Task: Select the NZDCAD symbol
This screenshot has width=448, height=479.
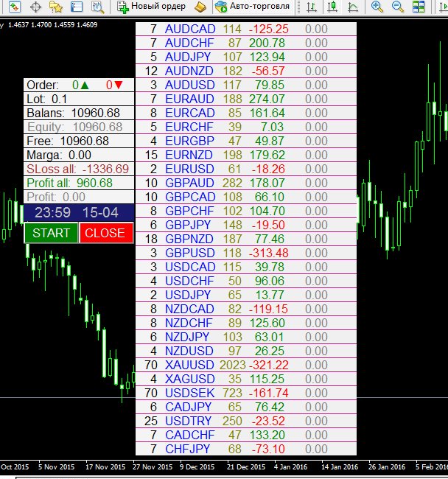Action: tap(189, 310)
